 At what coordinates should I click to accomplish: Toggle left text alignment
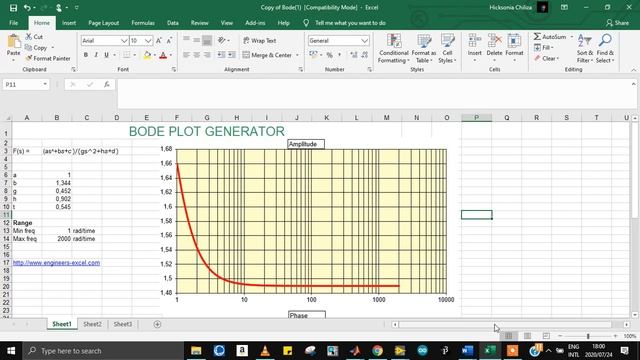pyautogui.click(x=186, y=55)
